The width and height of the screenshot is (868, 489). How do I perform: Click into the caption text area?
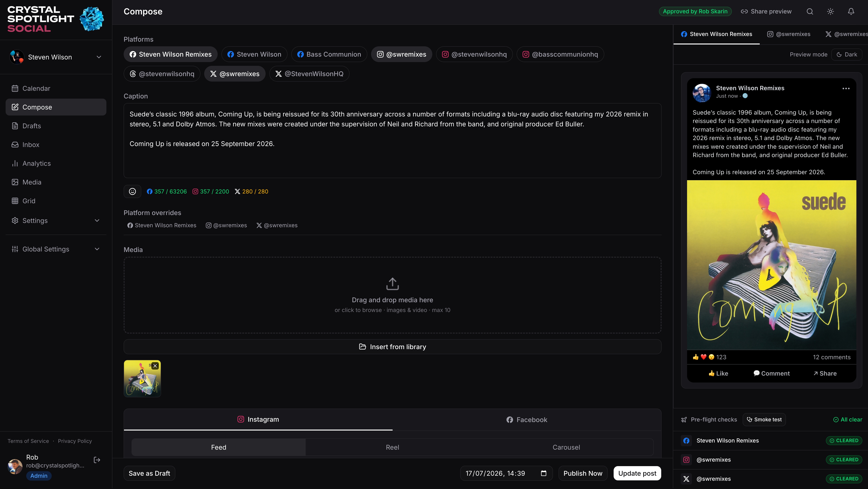click(x=392, y=141)
